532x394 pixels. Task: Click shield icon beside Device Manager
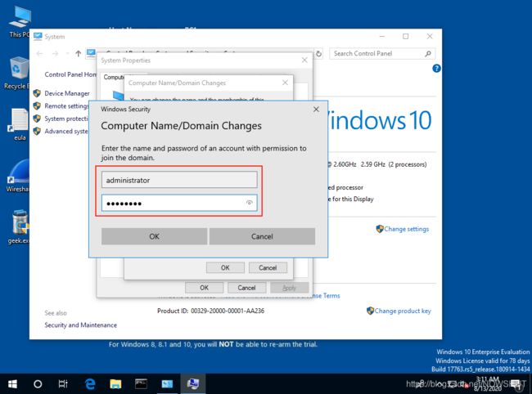pos(37,93)
